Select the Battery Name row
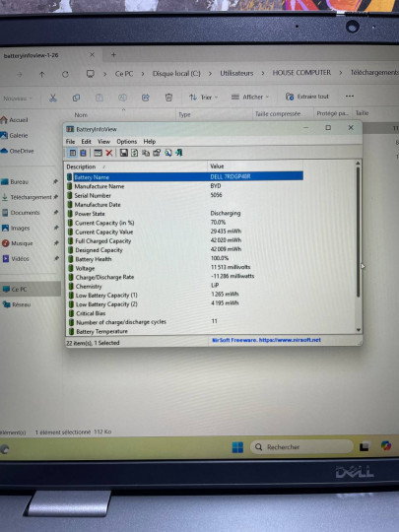 (x=184, y=176)
